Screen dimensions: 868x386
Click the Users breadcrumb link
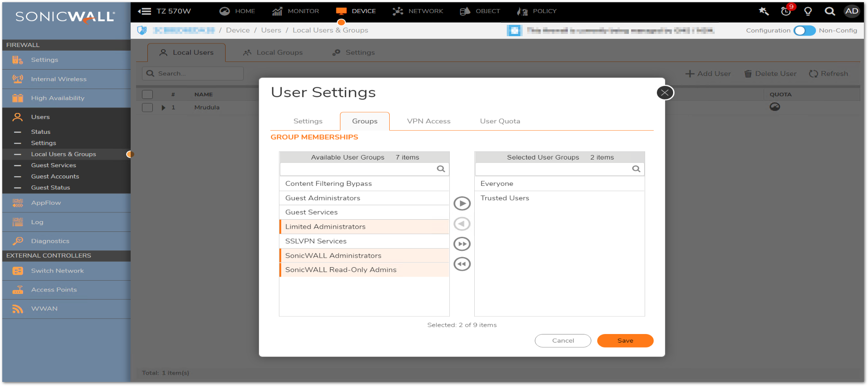pos(271,30)
